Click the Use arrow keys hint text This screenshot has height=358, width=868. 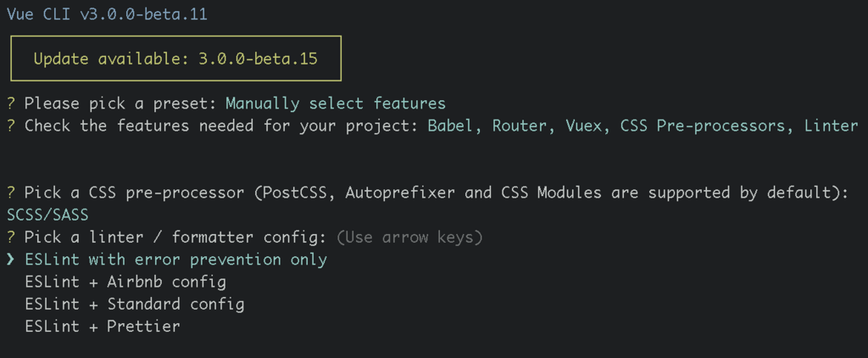tap(409, 238)
